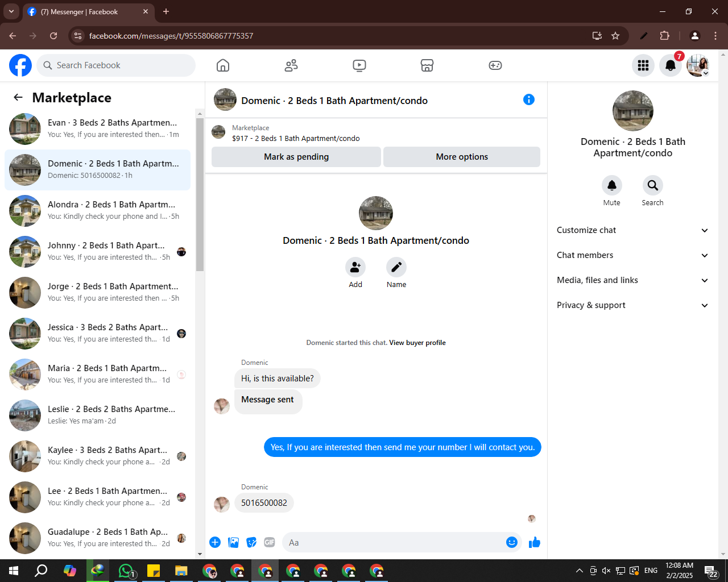This screenshot has width=728, height=582.
Task: Open the Windows notification center
Action: pyautogui.click(x=711, y=571)
